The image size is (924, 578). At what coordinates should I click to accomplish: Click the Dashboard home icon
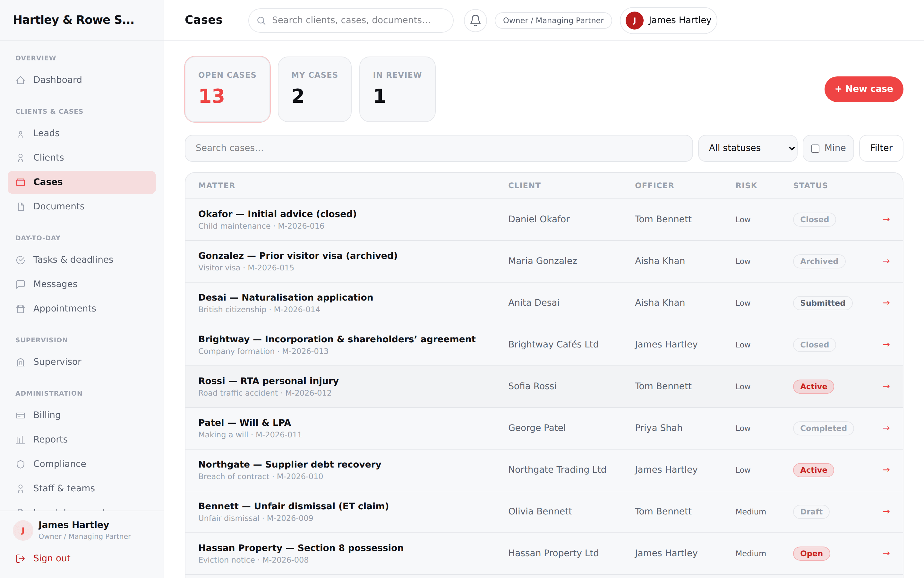tap(21, 80)
